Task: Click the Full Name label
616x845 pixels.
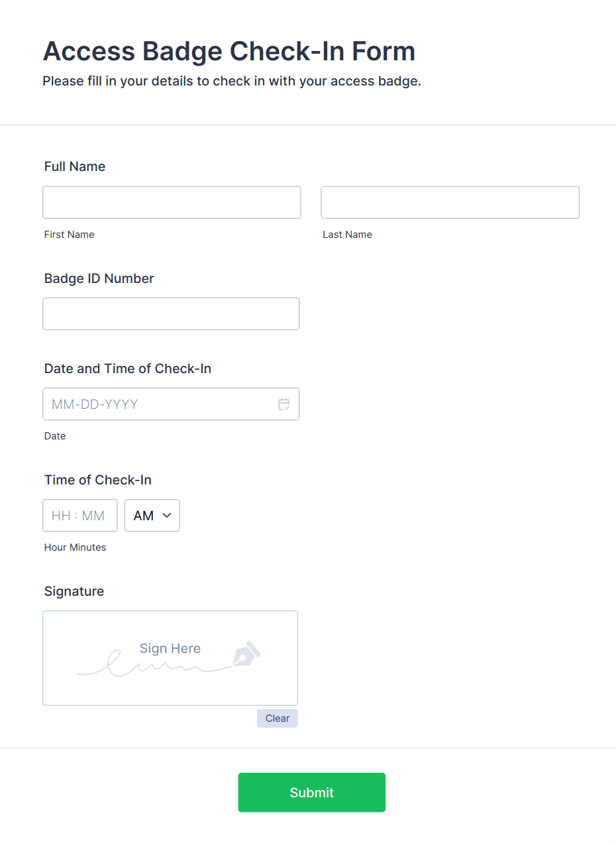Action: click(x=75, y=166)
